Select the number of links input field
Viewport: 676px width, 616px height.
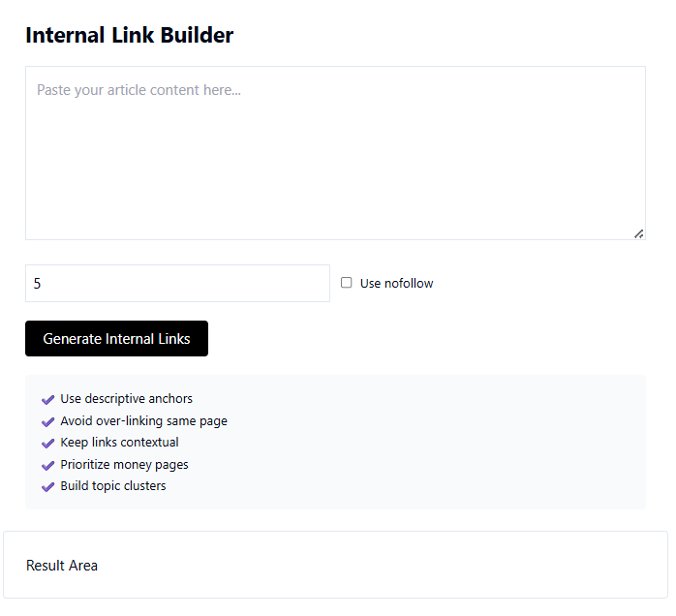click(x=177, y=284)
